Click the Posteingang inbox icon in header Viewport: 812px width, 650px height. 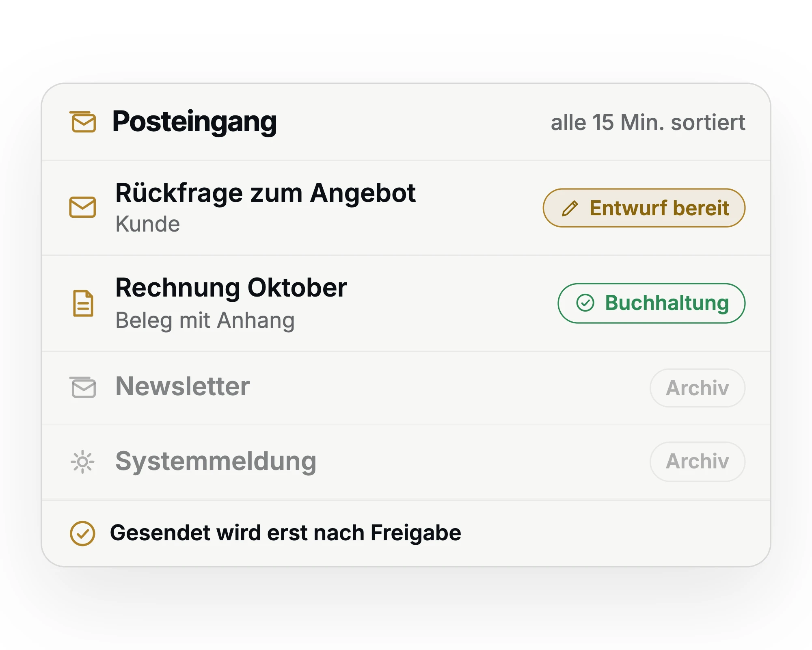pyautogui.click(x=83, y=121)
